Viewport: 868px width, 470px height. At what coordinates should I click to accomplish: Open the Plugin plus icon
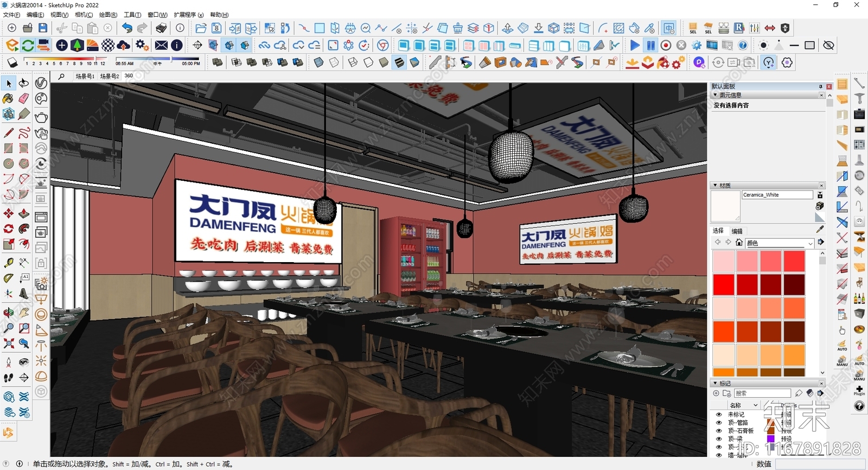[859, 390]
